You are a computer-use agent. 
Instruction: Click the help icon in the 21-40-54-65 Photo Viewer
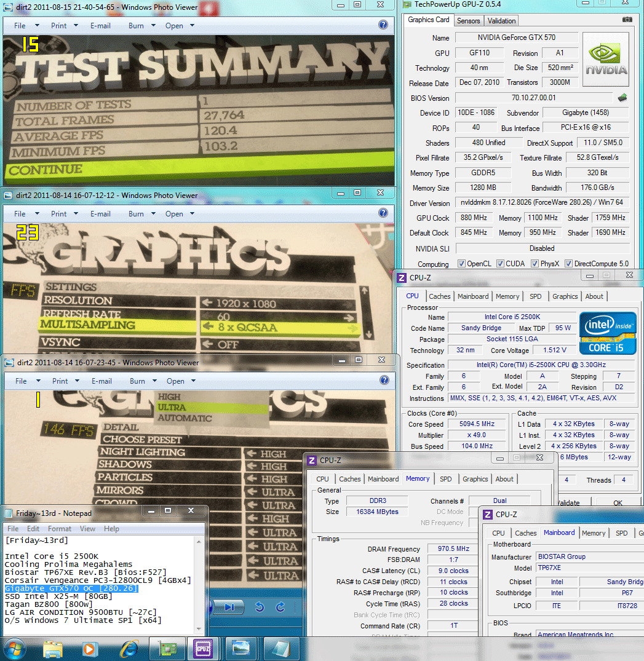point(383,25)
